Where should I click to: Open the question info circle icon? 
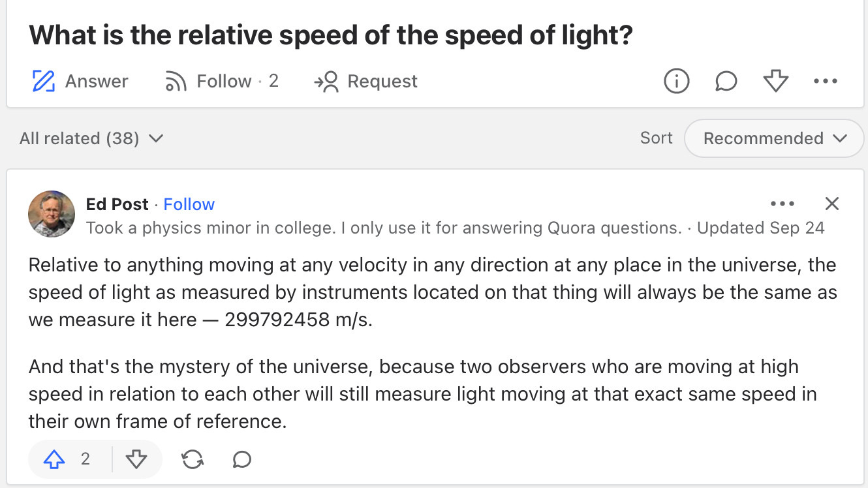tap(676, 82)
